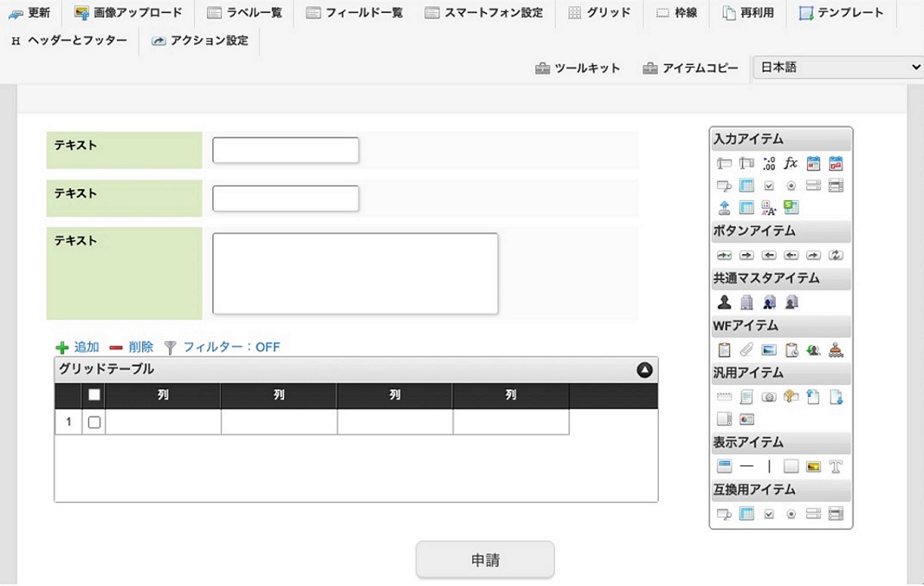This screenshot has height=586, width=924.
Task: Select the T text display item icon
Action: [x=836, y=467]
